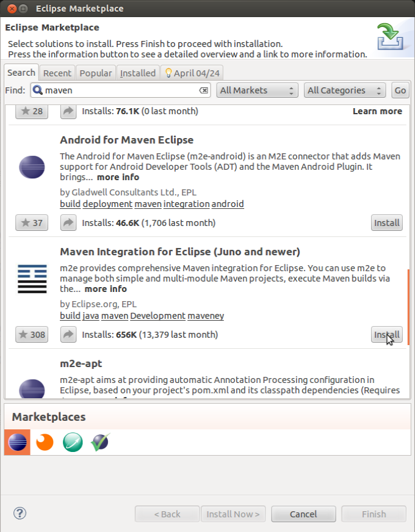
Task: Click the integration tag link
Action: point(187,204)
